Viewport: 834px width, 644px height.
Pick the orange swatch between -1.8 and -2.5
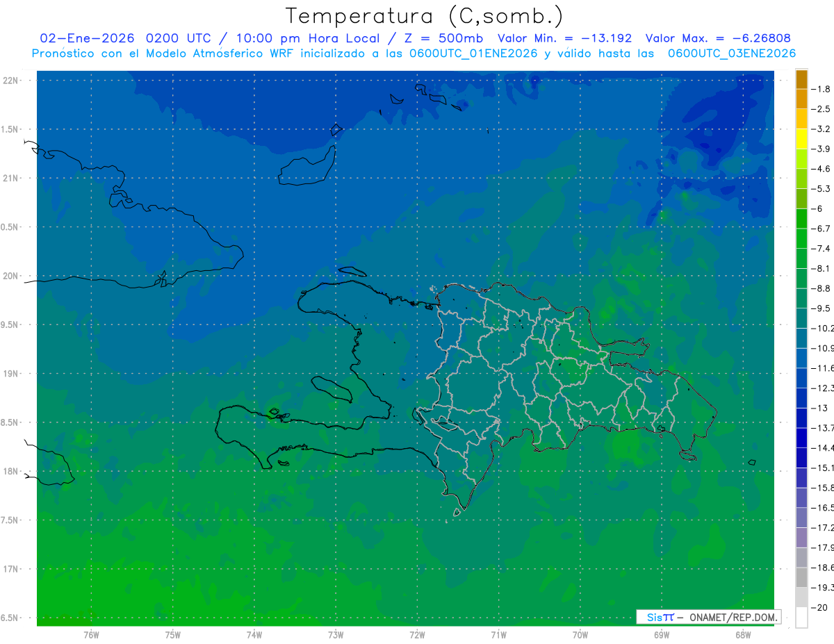coord(801,99)
